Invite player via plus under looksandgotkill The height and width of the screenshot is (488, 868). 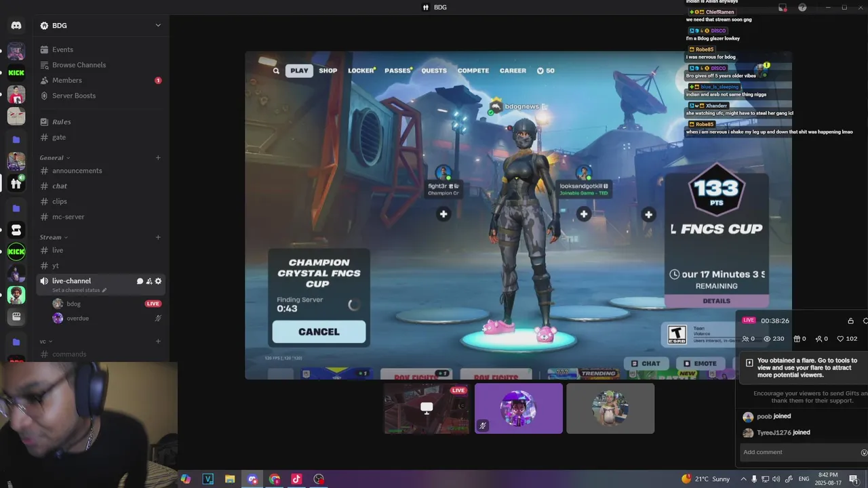[584, 214]
